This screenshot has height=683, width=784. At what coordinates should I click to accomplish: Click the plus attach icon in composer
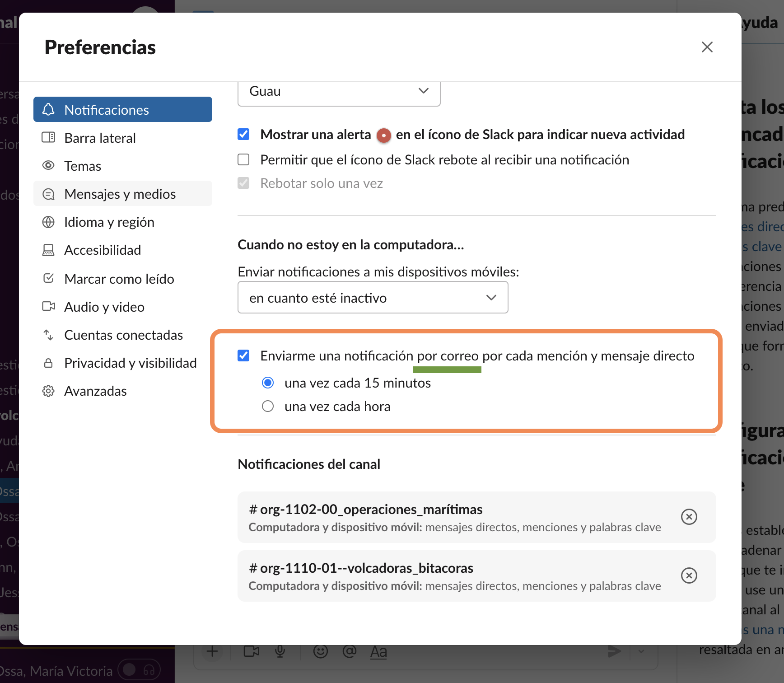pyautogui.click(x=212, y=651)
